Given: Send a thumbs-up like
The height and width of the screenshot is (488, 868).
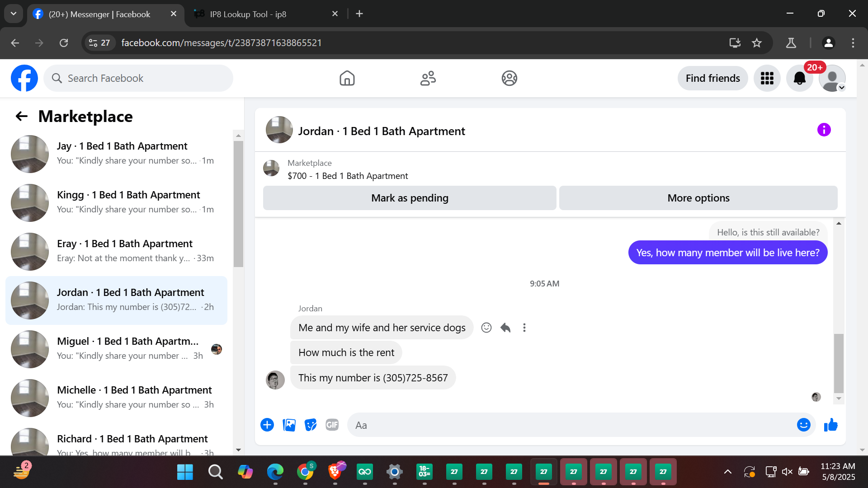Looking at the screenshot, I should [x=831, y=425].
